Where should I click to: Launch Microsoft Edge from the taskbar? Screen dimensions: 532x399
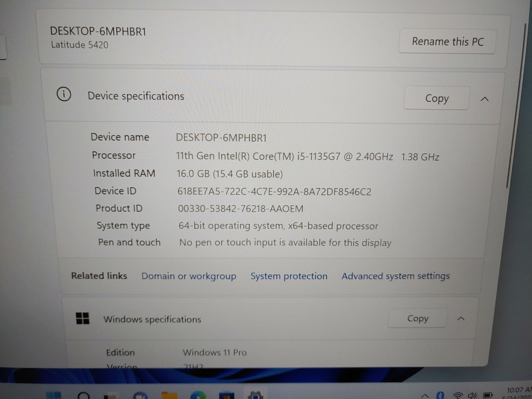(198, 395)
